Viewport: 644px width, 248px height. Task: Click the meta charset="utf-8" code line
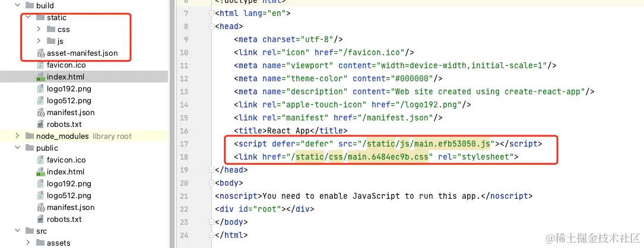point(288,39)
